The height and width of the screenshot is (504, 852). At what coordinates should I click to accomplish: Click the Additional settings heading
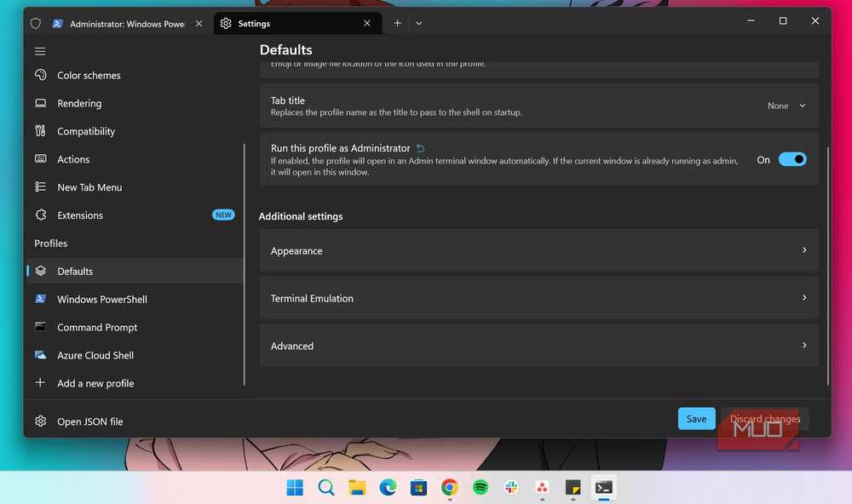coord(301,216)
